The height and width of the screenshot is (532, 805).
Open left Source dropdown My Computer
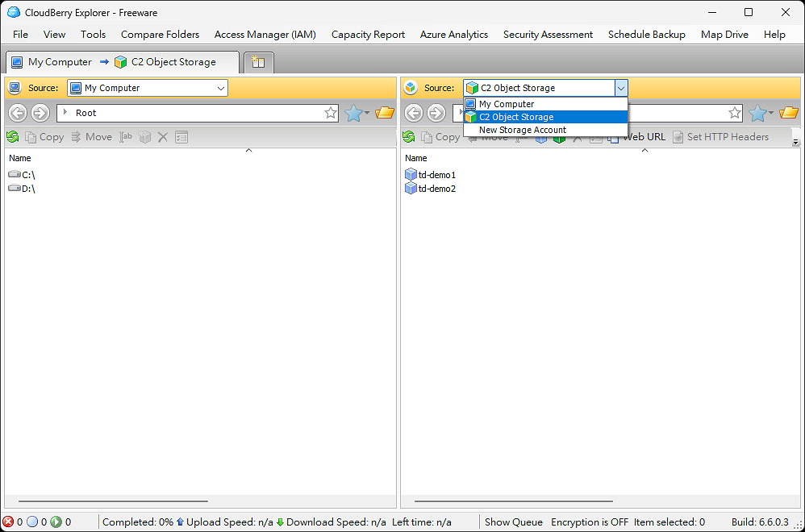[x=148, y=88]
